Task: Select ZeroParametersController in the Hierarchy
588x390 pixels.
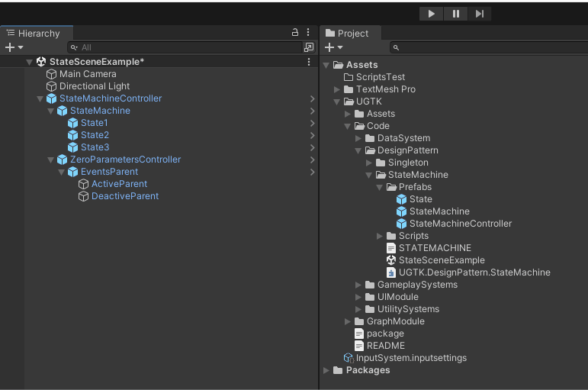Action: click(x=125, y=160)
